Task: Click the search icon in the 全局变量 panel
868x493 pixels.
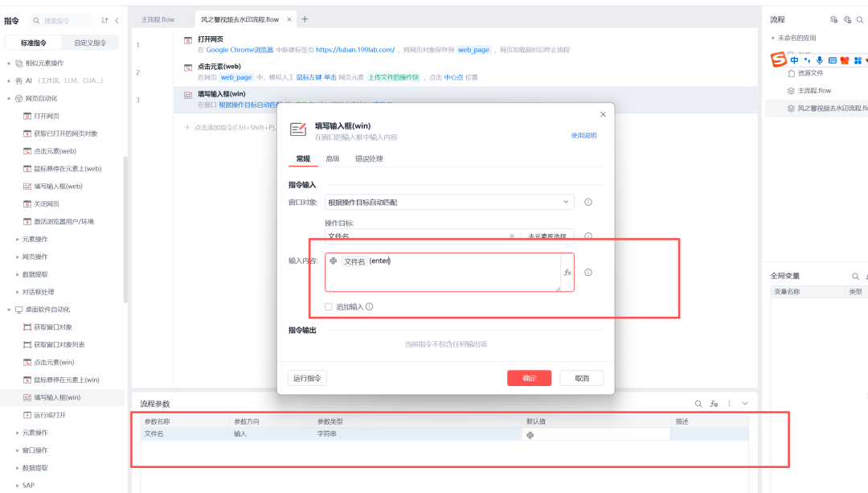Action: 855,276
